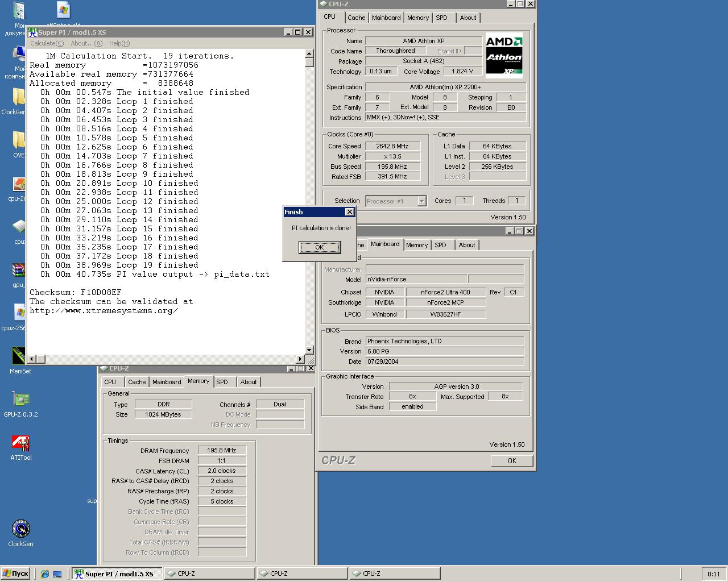Select About tab in the Memory CPU-Z window
Screen dimensions: 728x582
click(x=249, y=382)
